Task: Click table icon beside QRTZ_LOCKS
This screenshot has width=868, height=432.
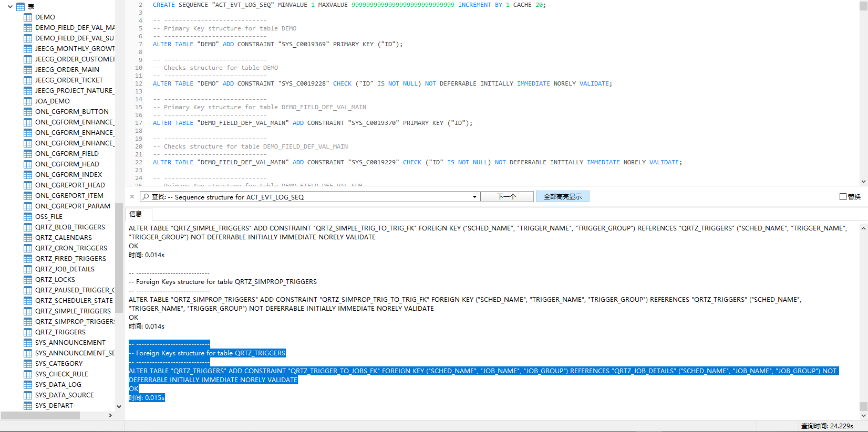Action: (x=28, y=280)
